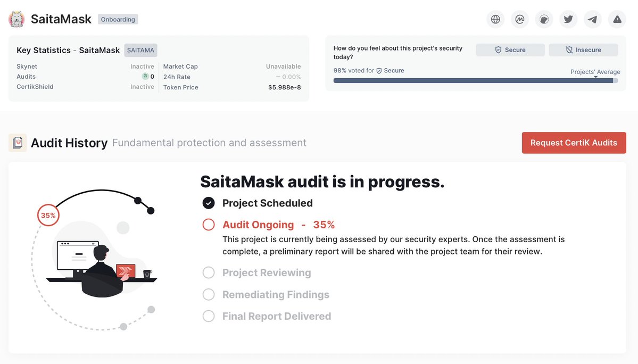Click the SaitaMask project title
638x364 pixels.
tap(61, 19)
